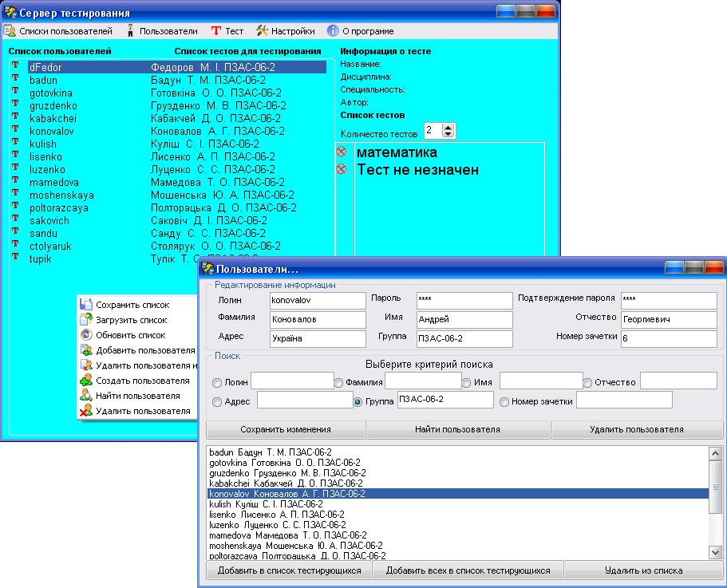727x588 pixels.
Task: Click the Логин field containing konovalov
Action: click(316, 300)
